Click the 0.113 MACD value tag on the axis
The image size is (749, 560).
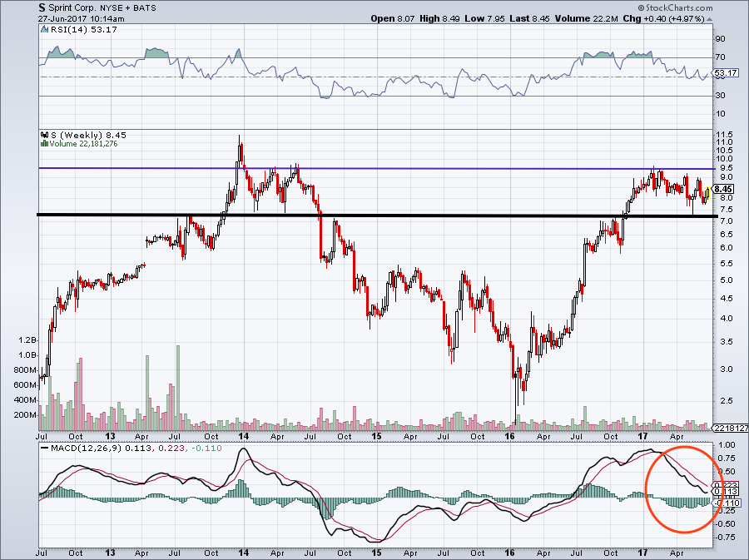(726, 491)
